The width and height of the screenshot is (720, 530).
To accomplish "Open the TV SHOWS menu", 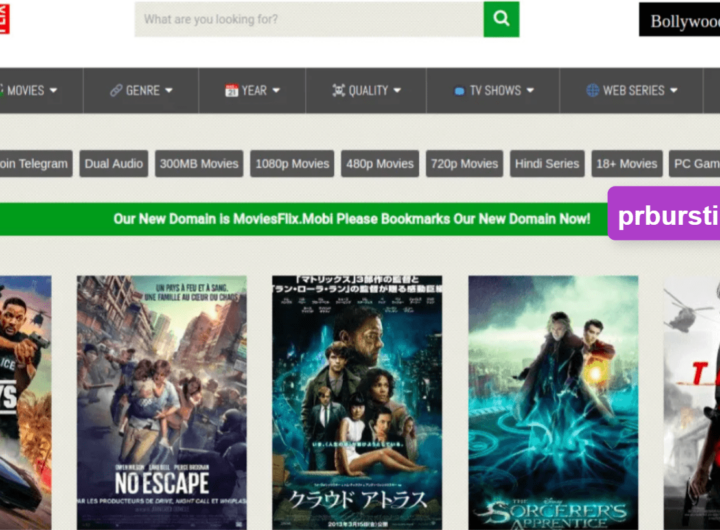I will (493, 90).
